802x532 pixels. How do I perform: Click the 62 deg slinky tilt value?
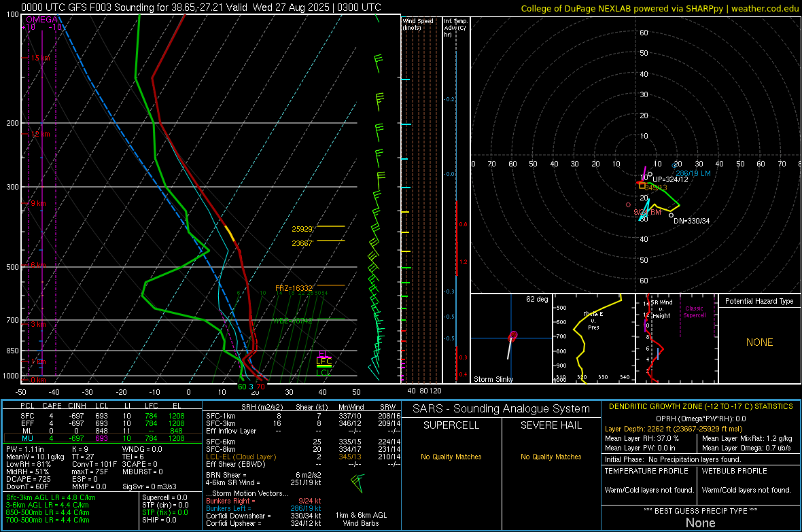(537, 299)
